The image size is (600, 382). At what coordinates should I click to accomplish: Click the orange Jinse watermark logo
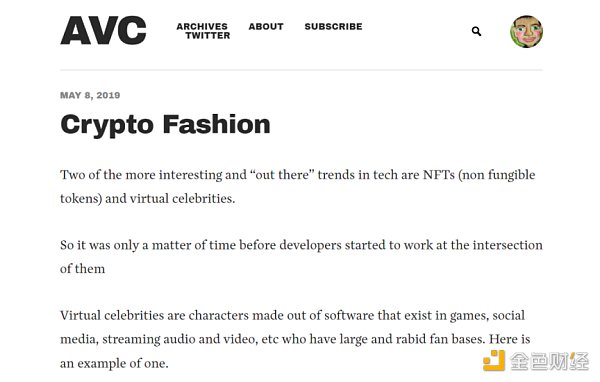pyautogui.click(x=494, y=360)
